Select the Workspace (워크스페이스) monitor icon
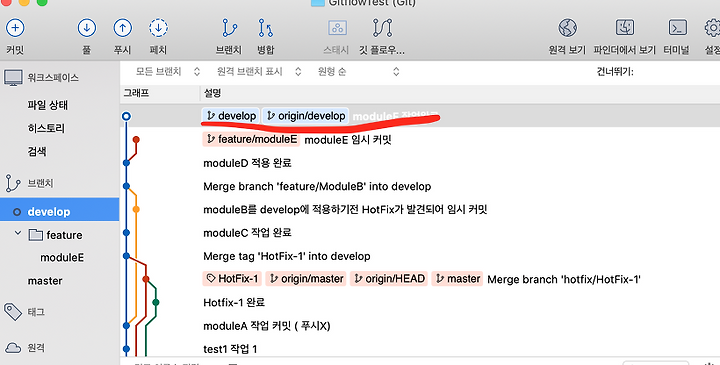 coord(13,78)
